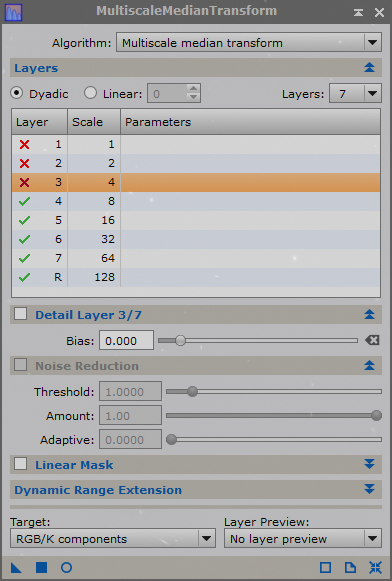Toggle the red X on layer 3
The width and height of the screenshot is (392, 581).
24,182
